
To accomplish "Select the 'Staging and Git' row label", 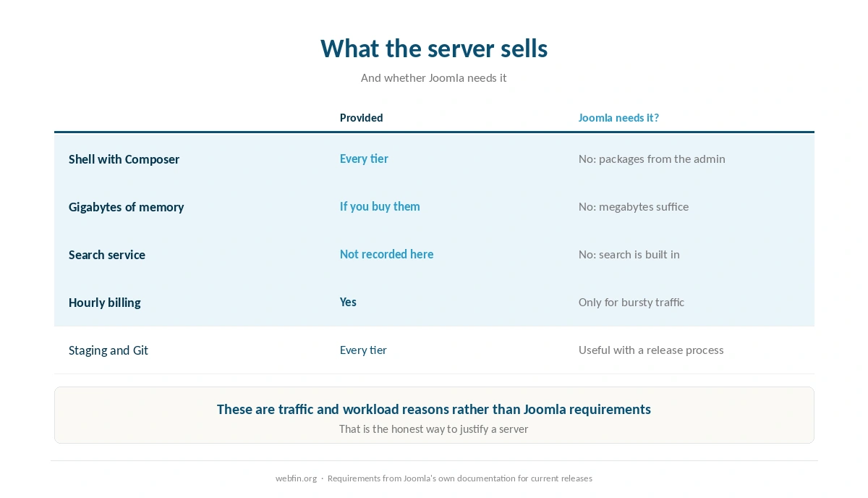I will point(109,350).
